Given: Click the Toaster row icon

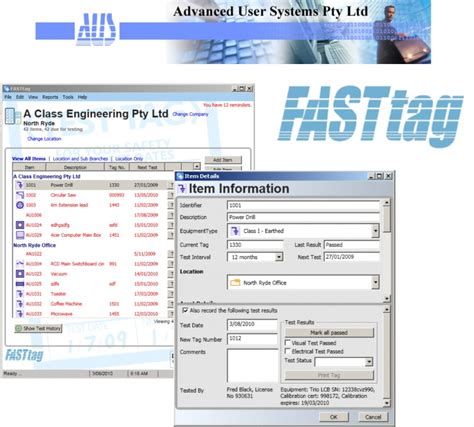Looking at the screenshot, I should coord(20,294).
